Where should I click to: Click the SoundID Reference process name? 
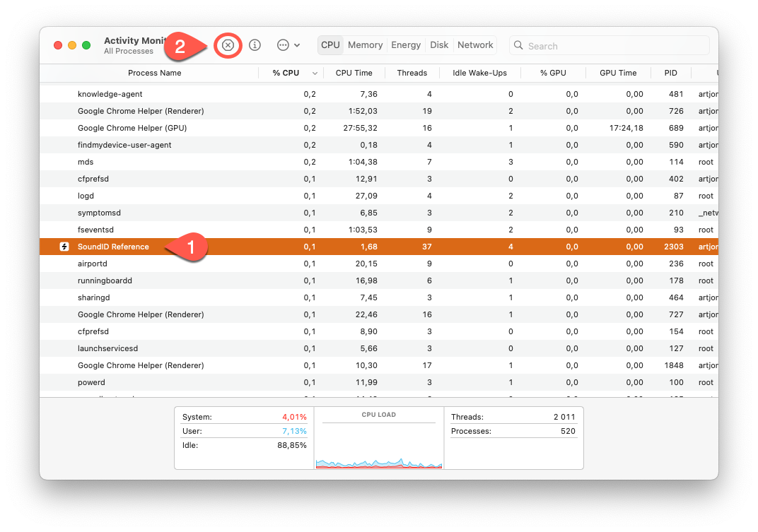[x=113, y=247]
